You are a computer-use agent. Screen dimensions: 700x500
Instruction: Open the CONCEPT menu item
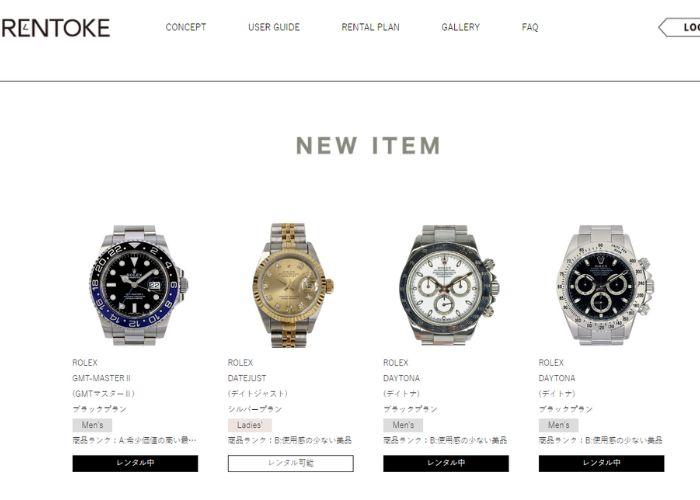186,27
